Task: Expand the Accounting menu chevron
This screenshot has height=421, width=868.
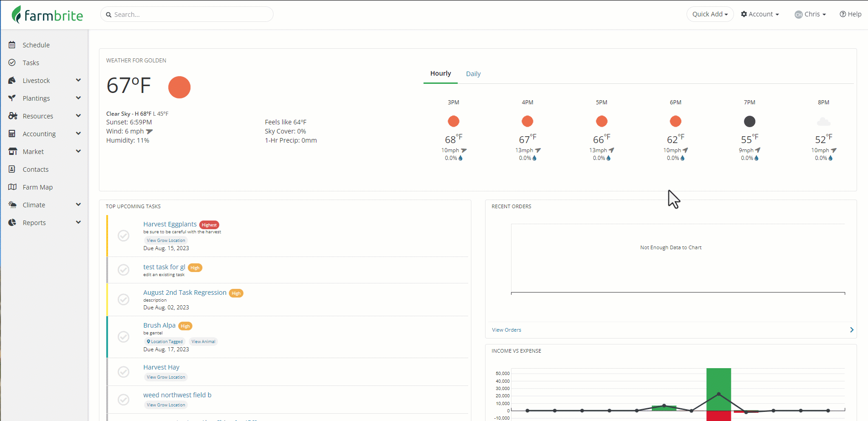Action: pyautogui.click(x=78, y=133)
